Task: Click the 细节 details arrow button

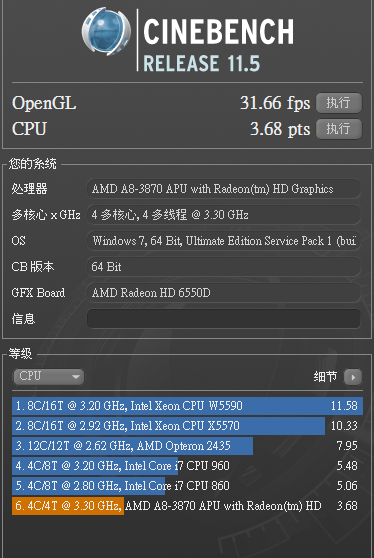Action: [353, 377]
